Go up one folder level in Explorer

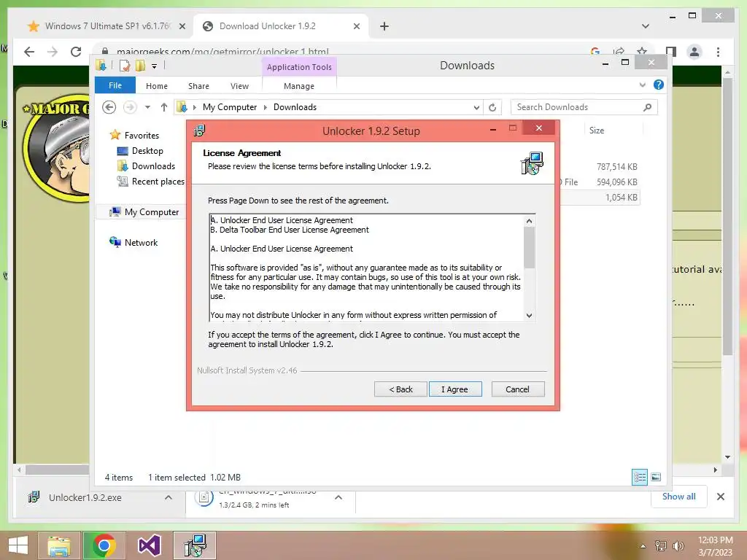click(x=164, y=107)
